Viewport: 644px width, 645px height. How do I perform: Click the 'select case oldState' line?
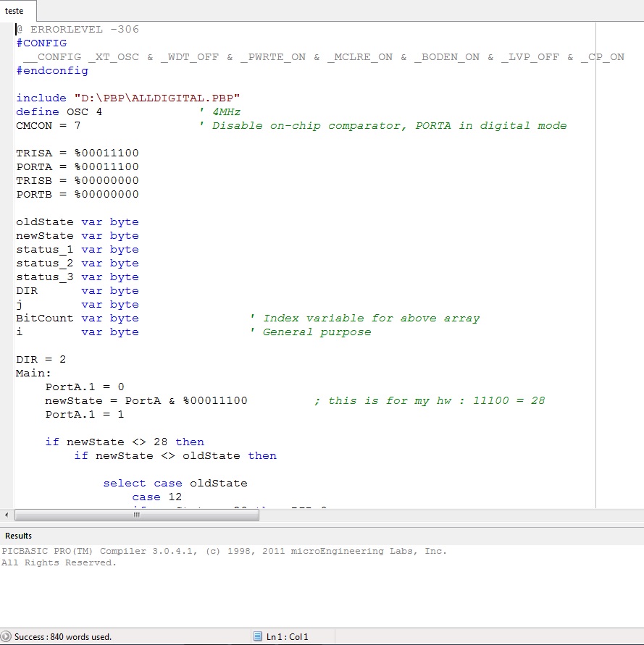tap(175, 484)
